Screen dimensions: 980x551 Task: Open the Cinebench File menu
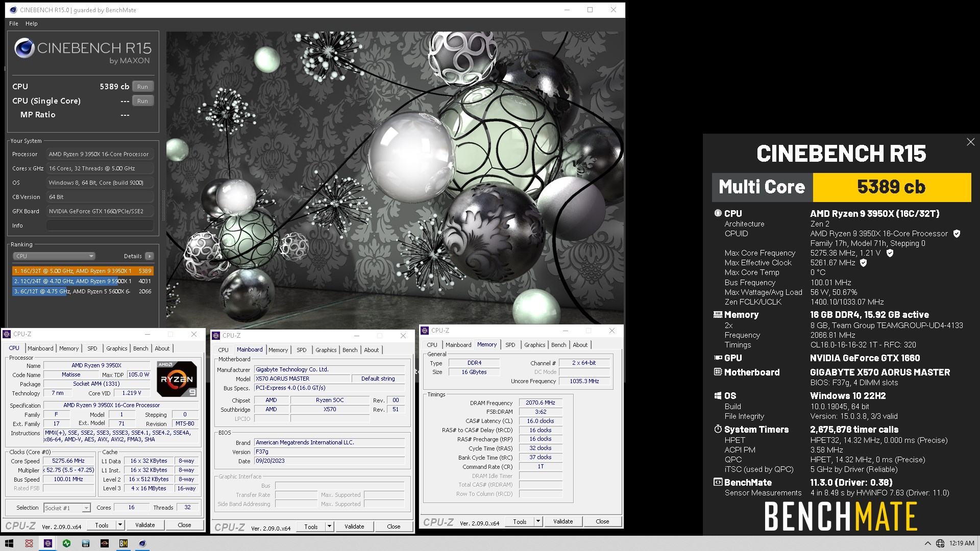click(x=14, y=23)
